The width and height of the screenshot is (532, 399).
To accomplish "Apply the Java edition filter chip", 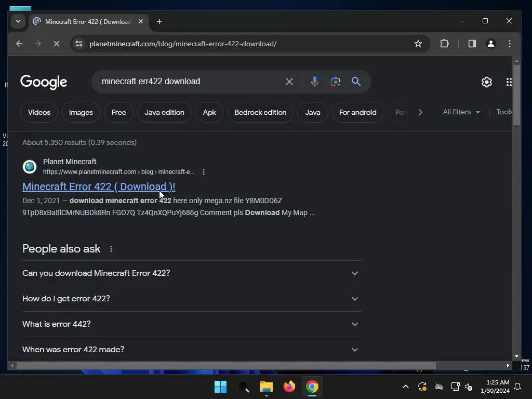I will pos(164,112).
